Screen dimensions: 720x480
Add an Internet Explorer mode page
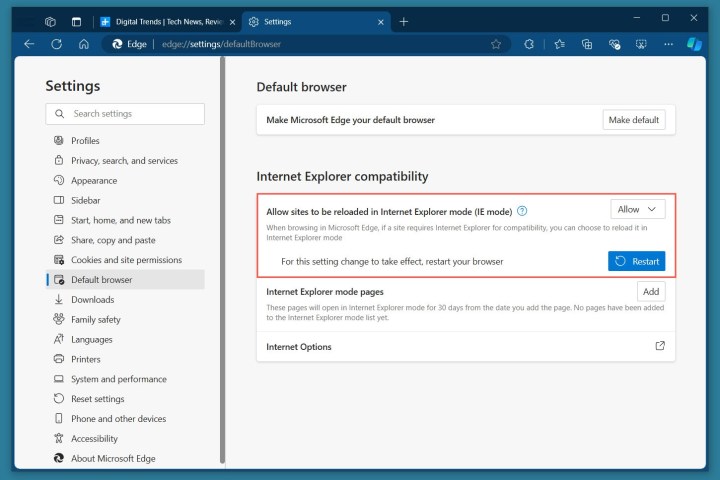651,291
